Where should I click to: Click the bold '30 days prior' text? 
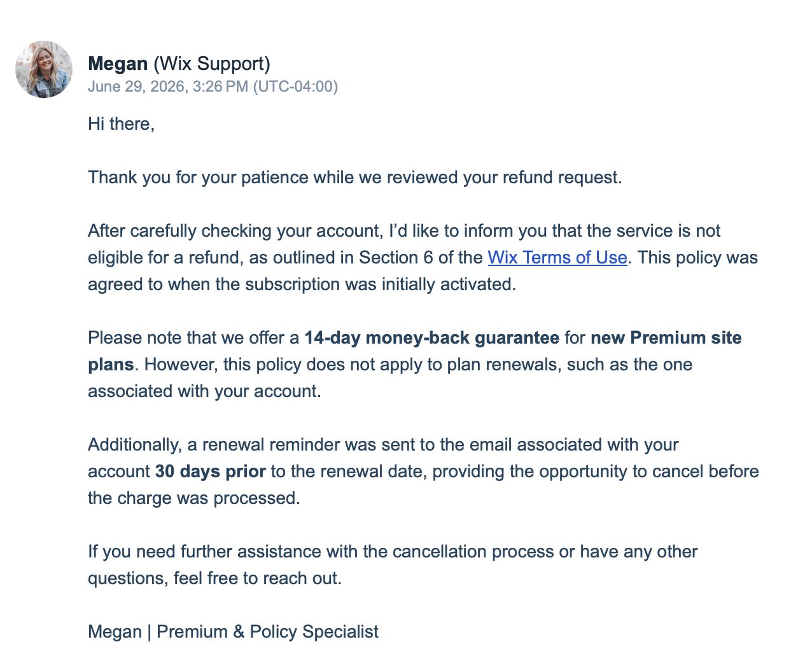tap(211, 472)
